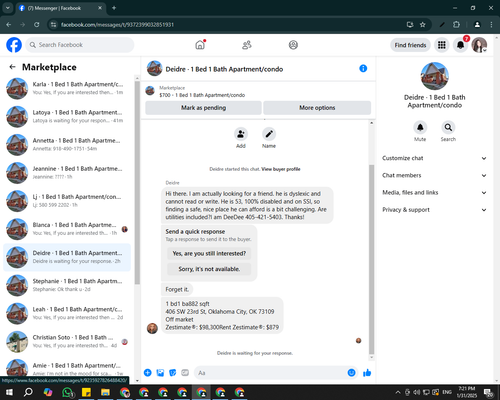500x400 pixels.
Task: Choose a GIF in the composer
Action: 185,373
